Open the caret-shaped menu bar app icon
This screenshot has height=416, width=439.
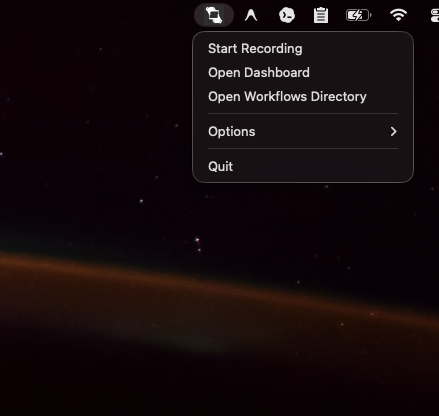(251, 15)
